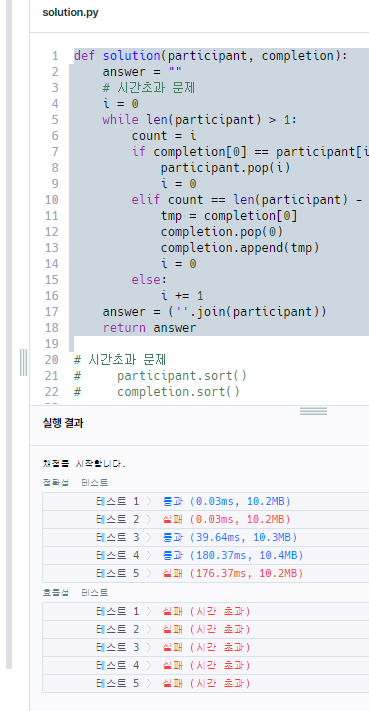Click line number 19 in the gutter

(52, 344)
